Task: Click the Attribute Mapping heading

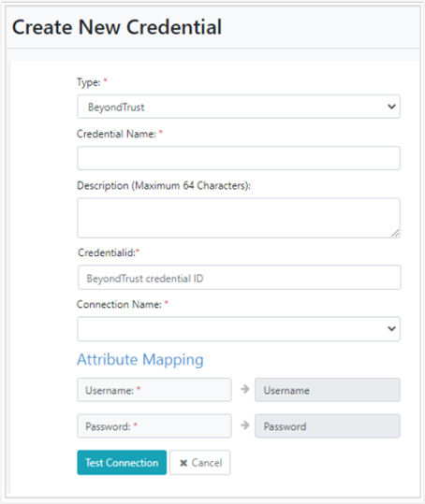Action: pyautogui.click(x=140, y=360)
